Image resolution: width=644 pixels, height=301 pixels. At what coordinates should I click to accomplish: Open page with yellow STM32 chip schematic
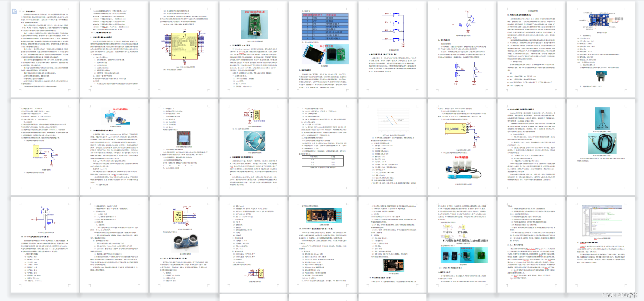coord(184,49)
